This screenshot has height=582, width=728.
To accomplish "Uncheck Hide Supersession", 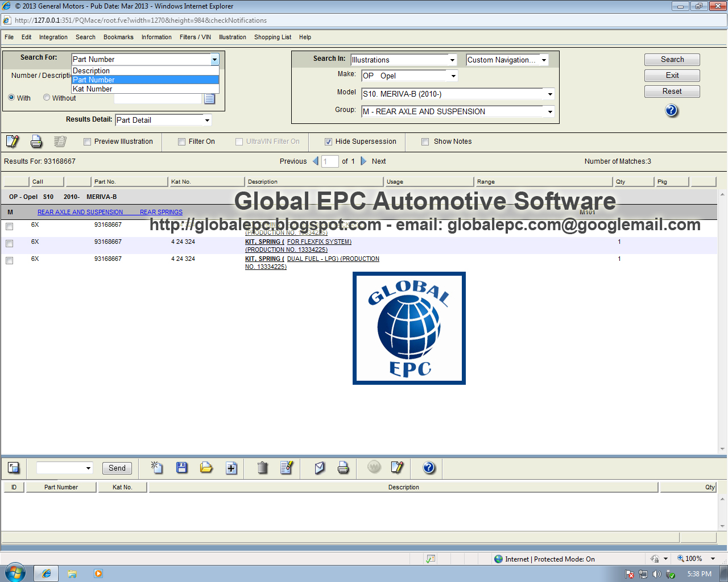I will tap(328, 142).
